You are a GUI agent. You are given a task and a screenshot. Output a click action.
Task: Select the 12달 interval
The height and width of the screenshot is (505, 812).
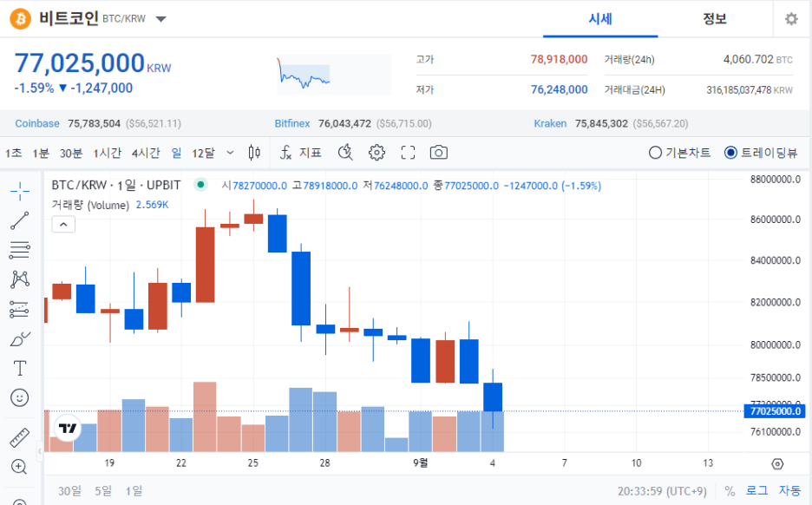(x=203, y=153)
